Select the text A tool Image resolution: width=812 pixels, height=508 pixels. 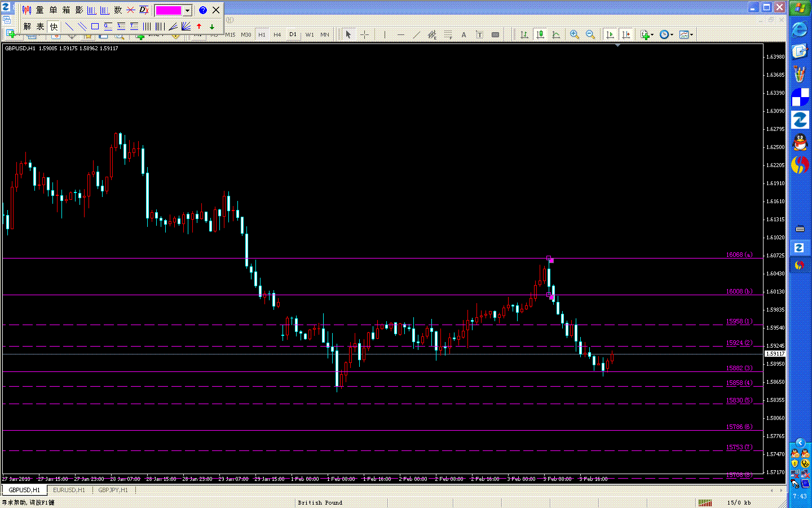point(464,35)
